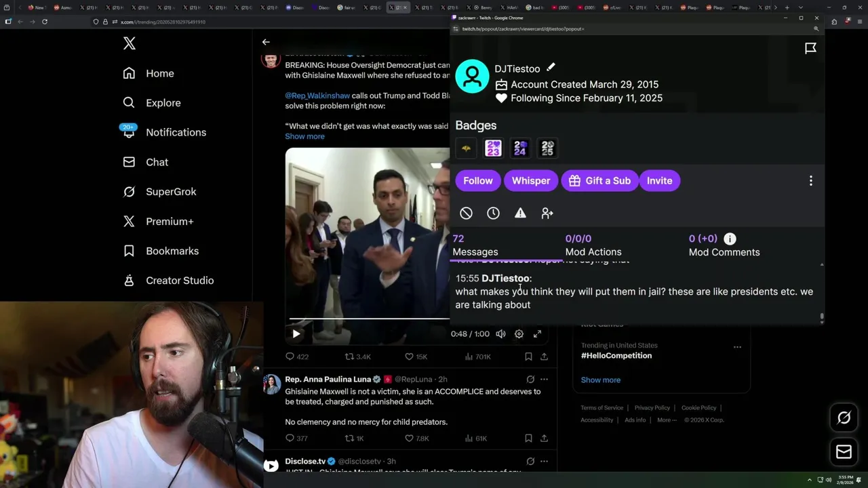The image size is (868, 488).
Task: Switch to Mod Comments tab
Action: click(724, 245)
